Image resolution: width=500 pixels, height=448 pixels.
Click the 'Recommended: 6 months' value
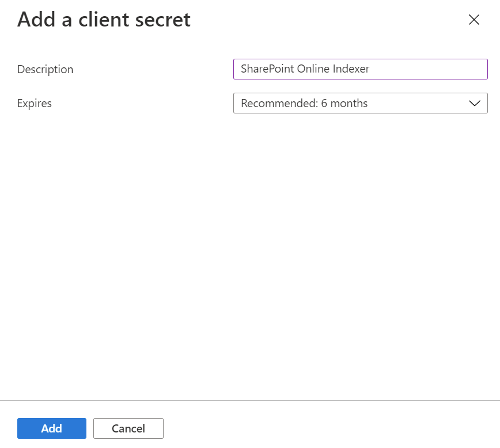[304, 103]
